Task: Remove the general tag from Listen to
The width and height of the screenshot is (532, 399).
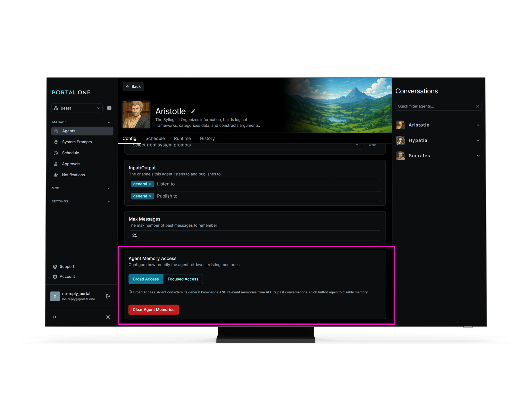Action: pos(151,184)
